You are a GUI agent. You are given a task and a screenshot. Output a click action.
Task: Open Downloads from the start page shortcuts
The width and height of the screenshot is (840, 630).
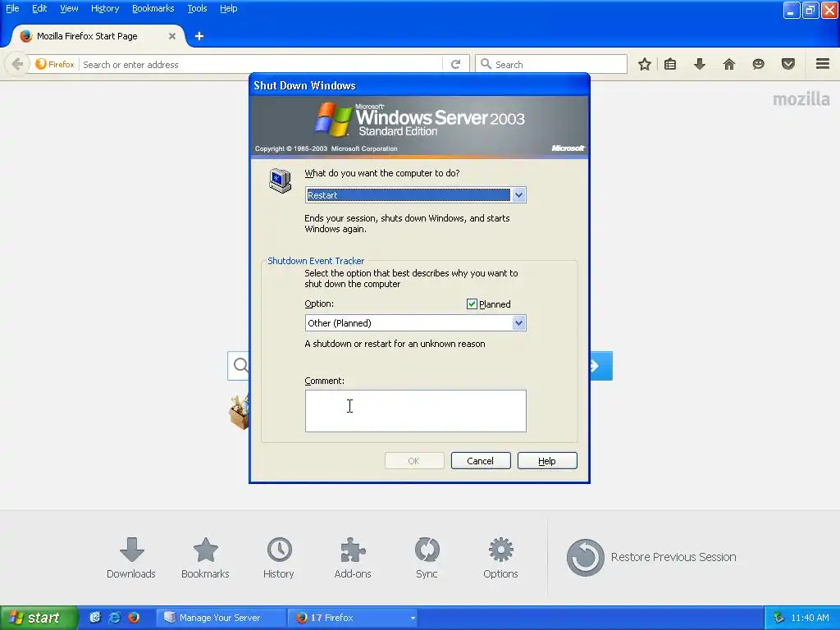131,558
